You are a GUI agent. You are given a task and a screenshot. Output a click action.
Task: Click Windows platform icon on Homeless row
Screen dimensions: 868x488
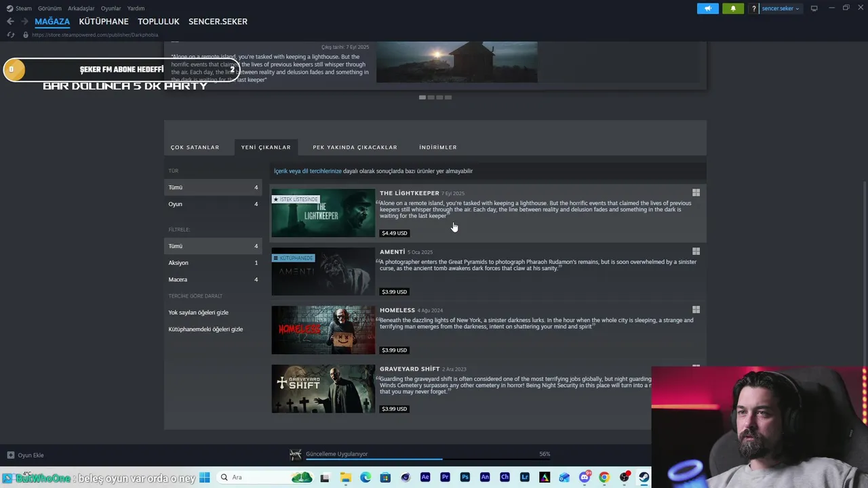click(x=696, y=310)
